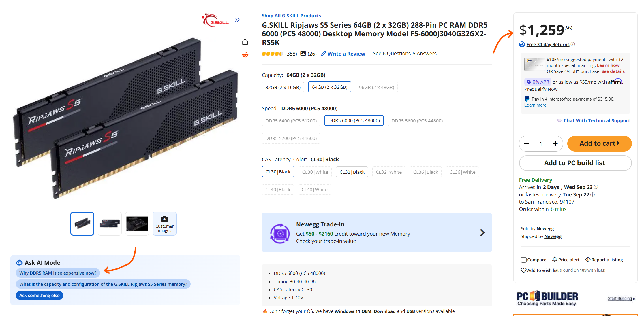
Task: Select the 32GB (2 x 16GB) capacity option
Action: (x=283, y=87)
